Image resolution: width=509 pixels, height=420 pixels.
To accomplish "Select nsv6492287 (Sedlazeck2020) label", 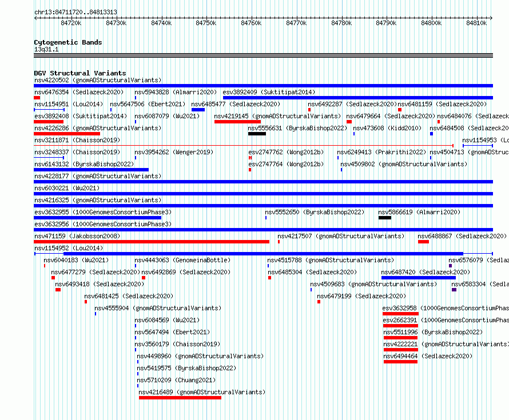I will (352, 104).
